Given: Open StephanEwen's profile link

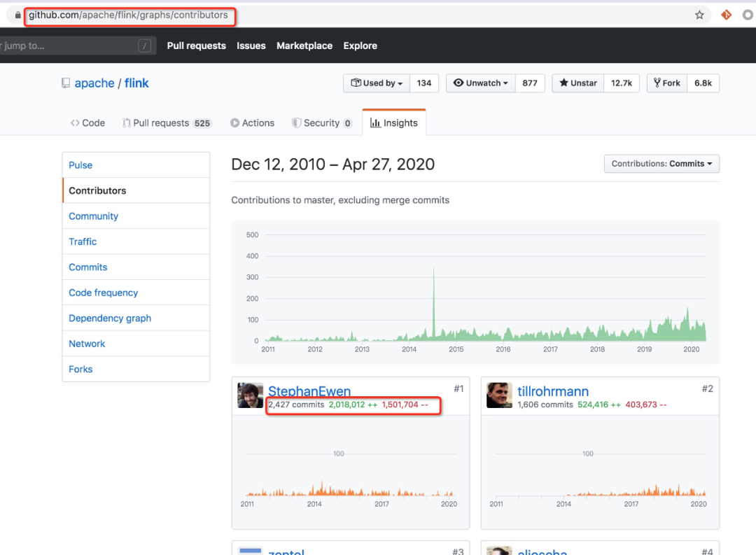Looking at the screenshot, I should (309, 391).
